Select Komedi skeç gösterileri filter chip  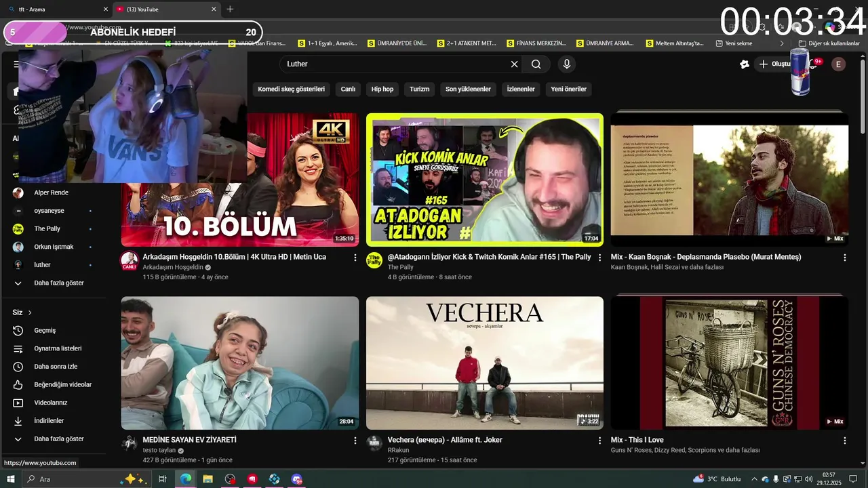pos(292,89)
